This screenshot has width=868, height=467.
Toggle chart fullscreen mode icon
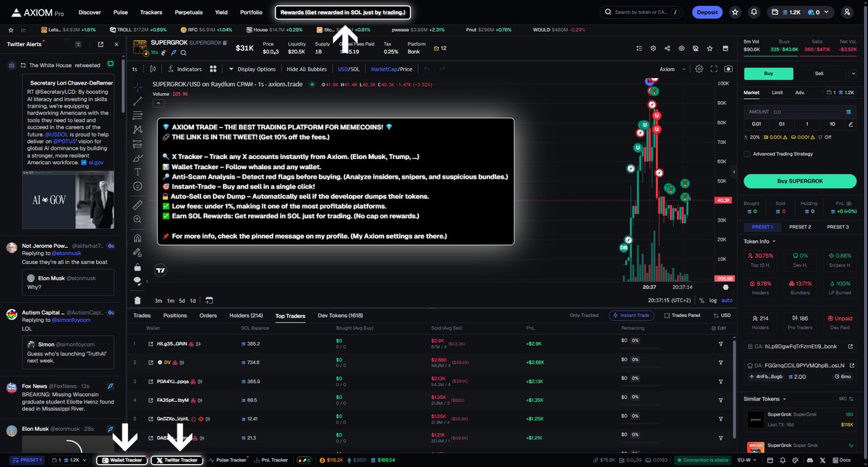point(714,69)
